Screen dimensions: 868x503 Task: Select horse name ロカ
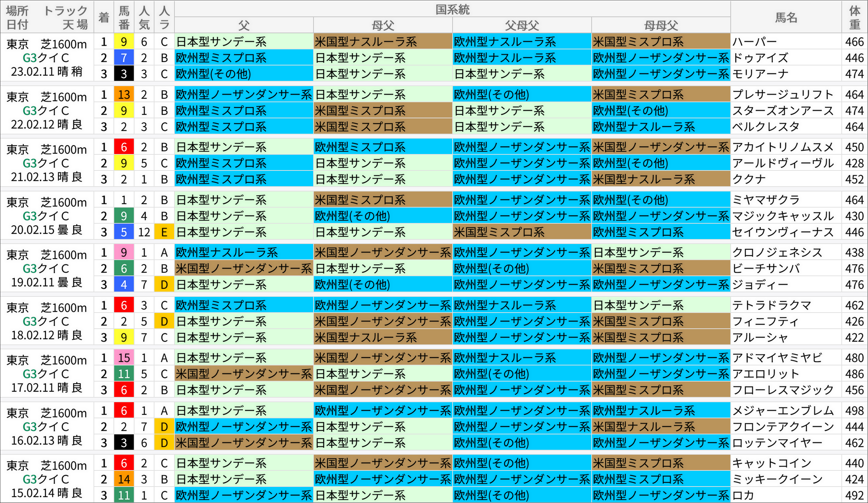(743, 495)
